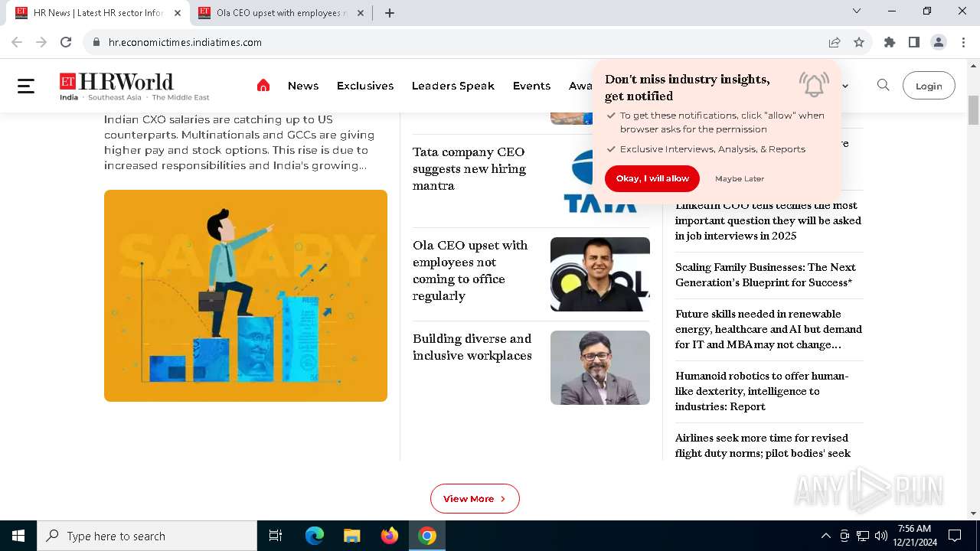Open the volume control in tray
The height and width of the screenshot is (551, 980).
coord(881,536)
